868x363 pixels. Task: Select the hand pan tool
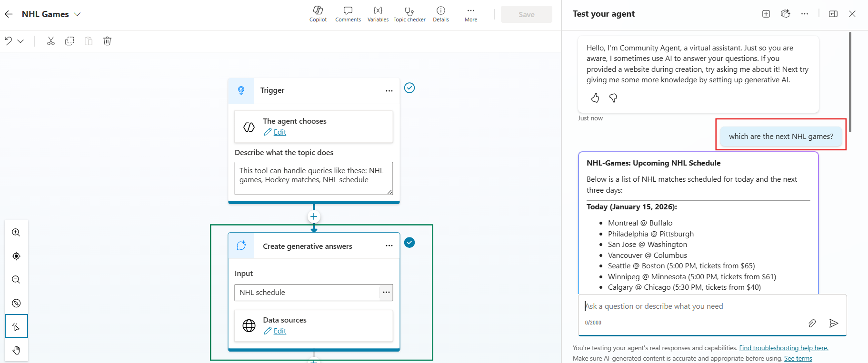(x=16, y=350)
